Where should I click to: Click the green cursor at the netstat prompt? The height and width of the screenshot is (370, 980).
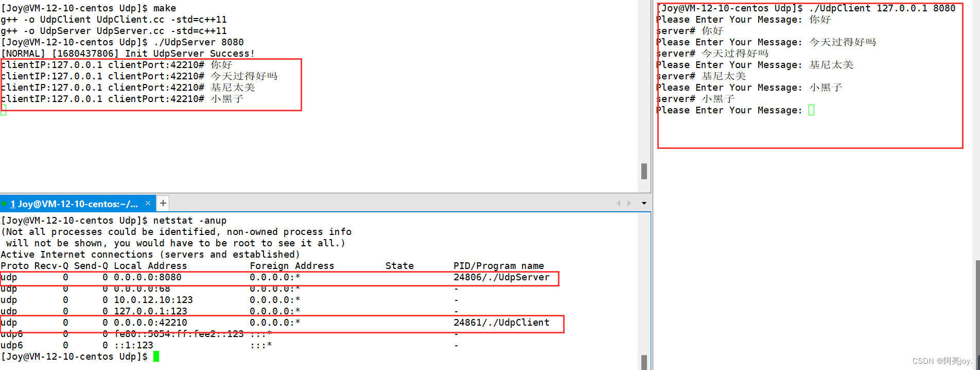(156, 357)
